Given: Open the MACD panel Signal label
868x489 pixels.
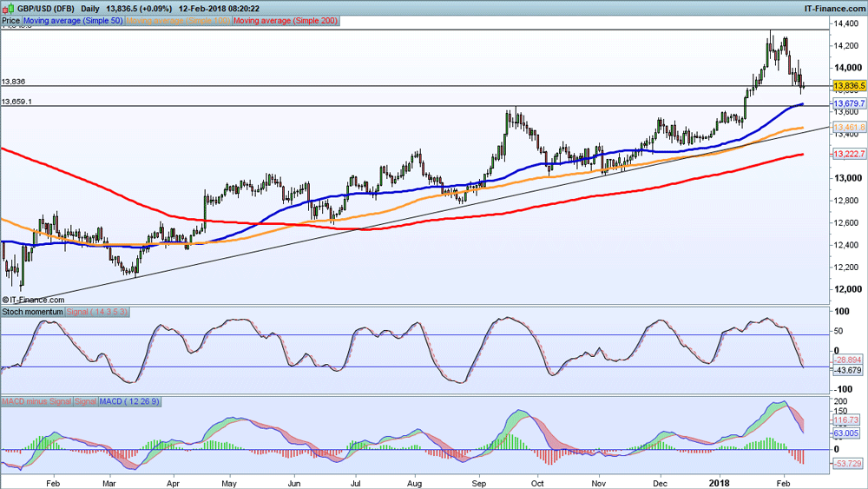Looking at the screenshot, I should click(x=85, y=401).
